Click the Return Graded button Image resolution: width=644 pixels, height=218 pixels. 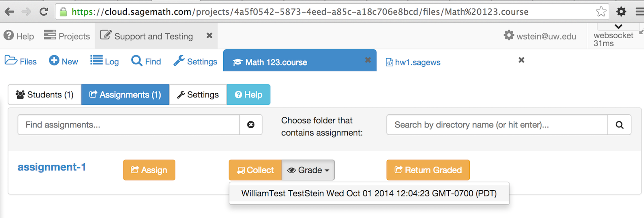coord(428,170)
